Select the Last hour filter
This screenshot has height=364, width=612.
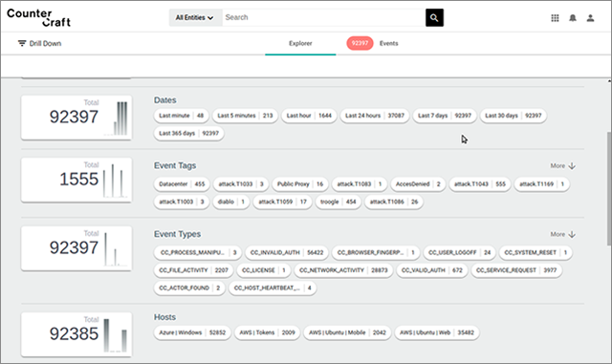click(309, 116)
